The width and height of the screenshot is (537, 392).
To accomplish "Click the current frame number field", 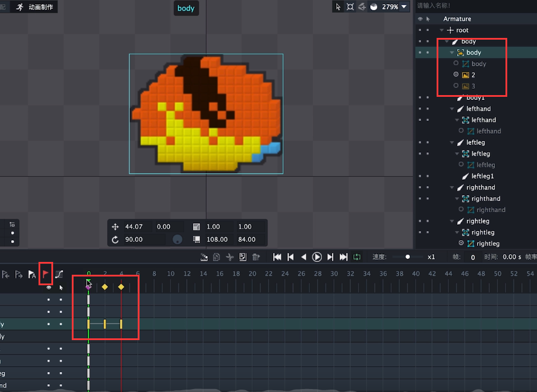I will tap(473, 257).
